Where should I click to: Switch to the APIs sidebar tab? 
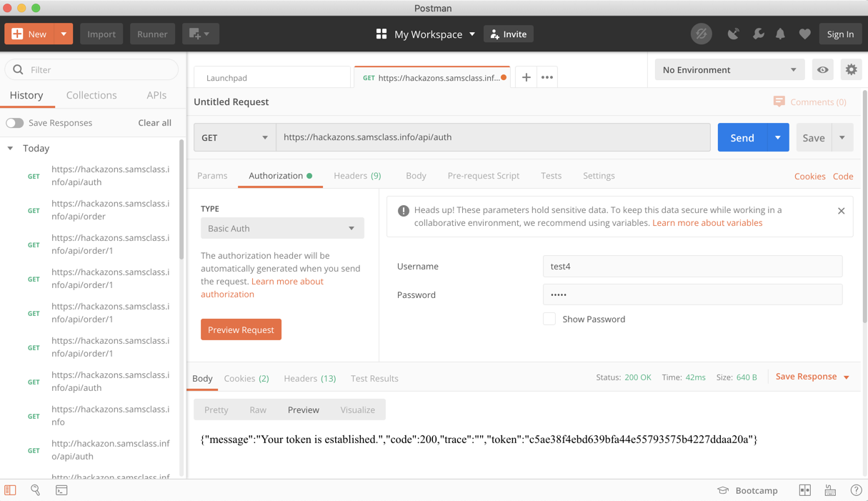[156, 95]
